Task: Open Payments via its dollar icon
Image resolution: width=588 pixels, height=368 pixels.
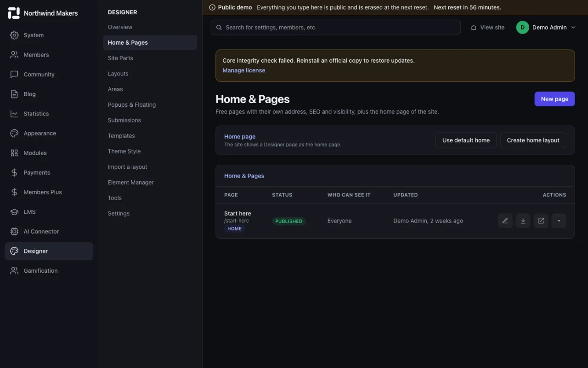Action: coord(14,172)
